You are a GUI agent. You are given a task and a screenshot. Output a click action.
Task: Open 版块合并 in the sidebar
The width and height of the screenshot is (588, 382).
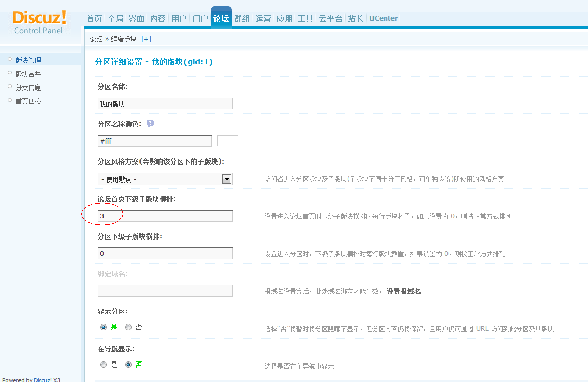coord(27,73)
